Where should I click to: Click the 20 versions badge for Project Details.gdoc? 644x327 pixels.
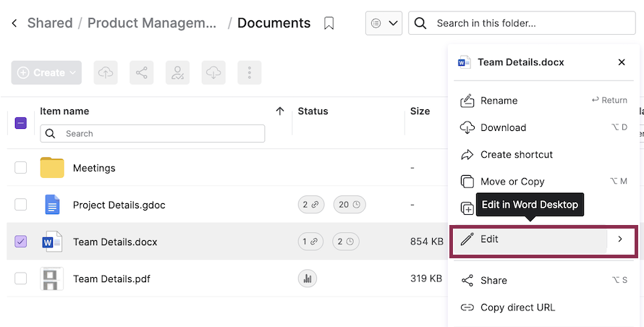[x=349, y=205]
